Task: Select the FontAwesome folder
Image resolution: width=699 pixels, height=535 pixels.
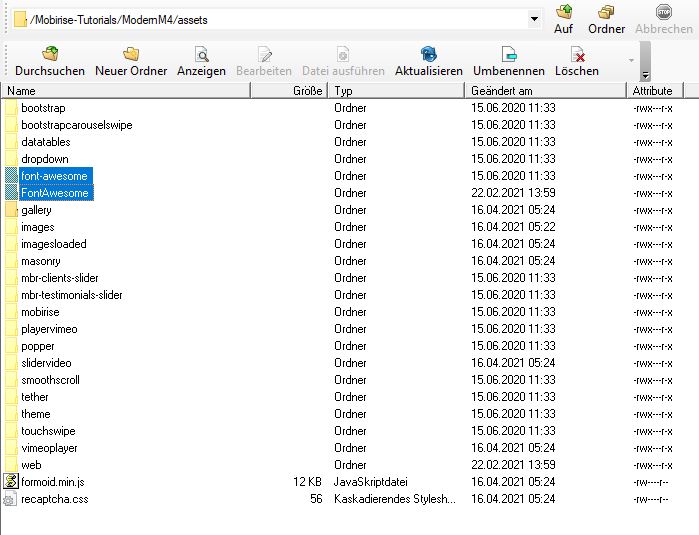Action: [55, 193]
